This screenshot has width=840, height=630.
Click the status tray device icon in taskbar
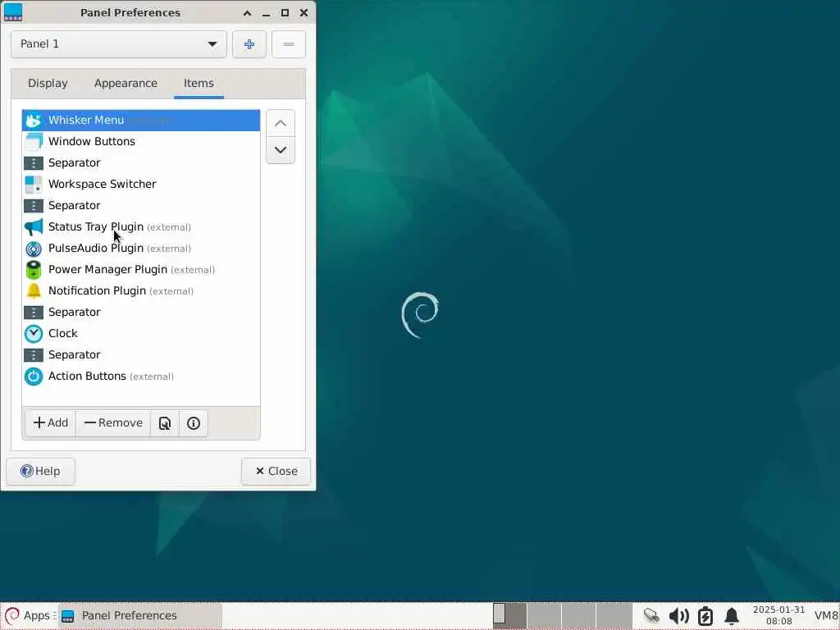651,615
